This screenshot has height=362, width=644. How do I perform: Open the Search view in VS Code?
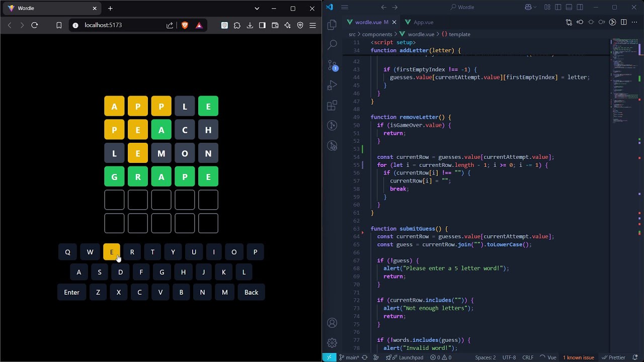point(332,45)
